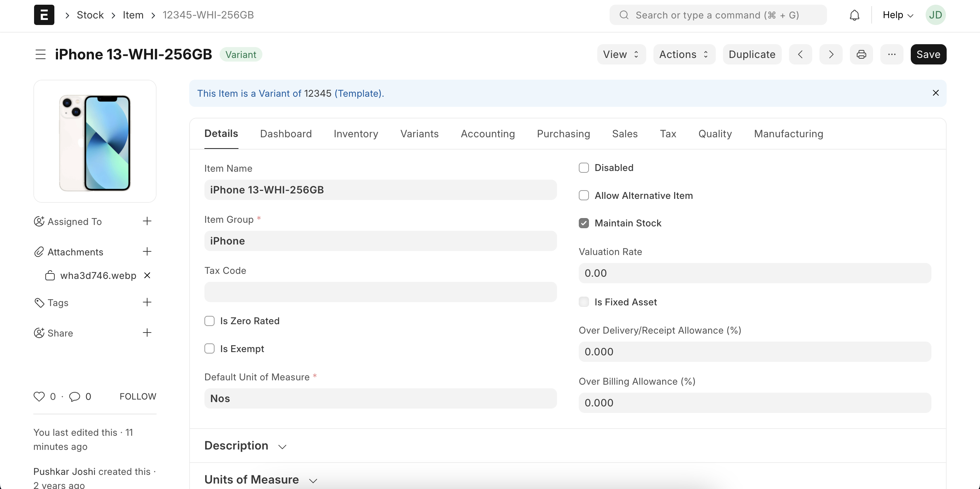Screen dimensions: 980x489
Task: Add a new tag
Action: [147, 302]
